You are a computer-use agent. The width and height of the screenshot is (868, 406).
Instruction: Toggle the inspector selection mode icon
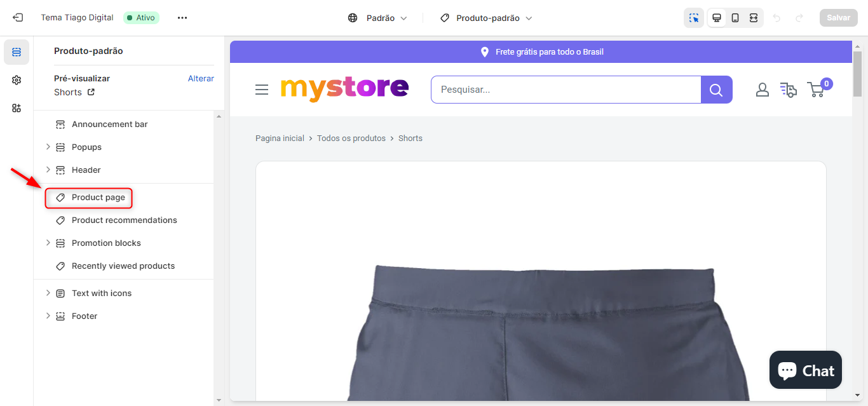694,18
